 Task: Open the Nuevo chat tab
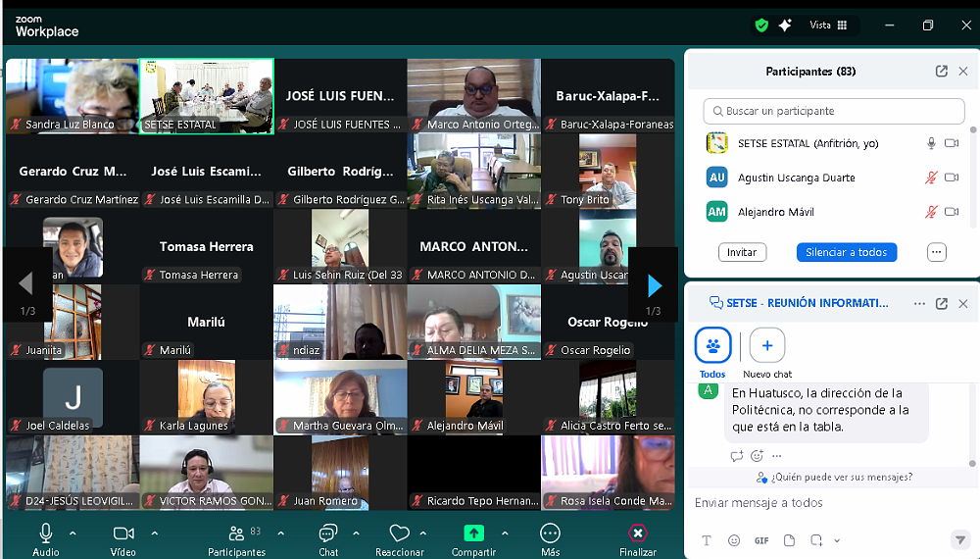(767, 346)
